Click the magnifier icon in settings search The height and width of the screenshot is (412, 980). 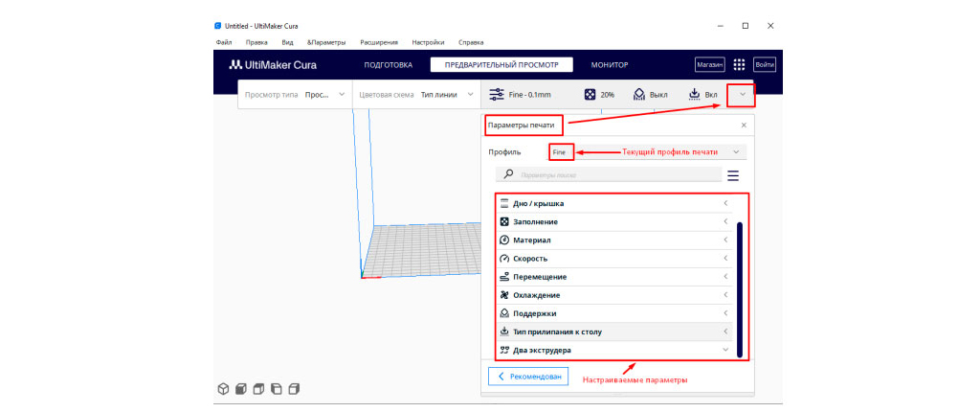click(508, 174)
